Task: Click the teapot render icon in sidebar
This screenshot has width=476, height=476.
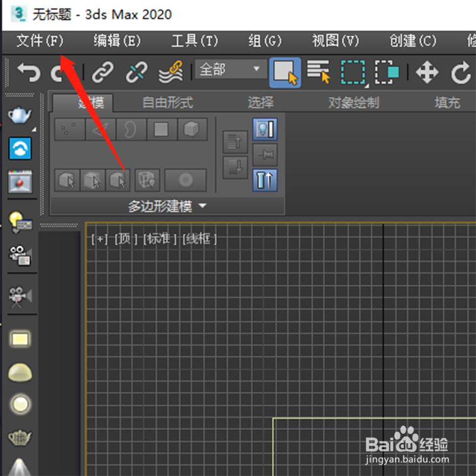Action: [20, 115]
